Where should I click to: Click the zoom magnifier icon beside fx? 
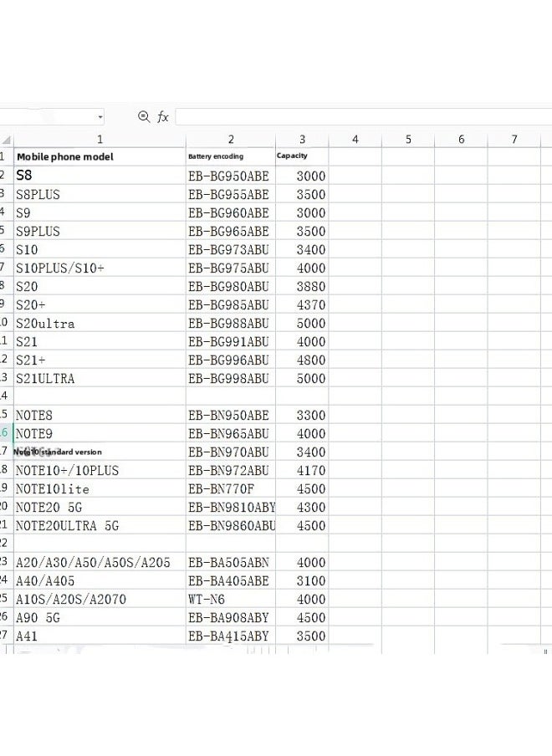[144, 116]
